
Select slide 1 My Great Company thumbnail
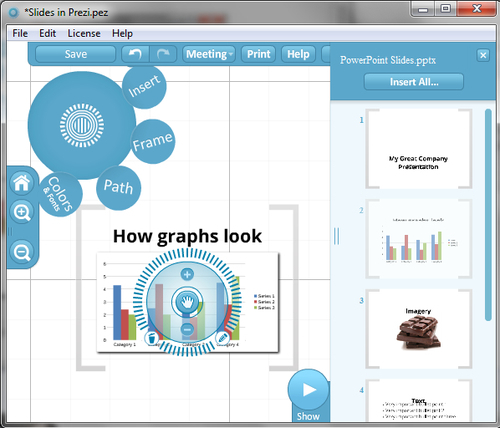[419, 149]
